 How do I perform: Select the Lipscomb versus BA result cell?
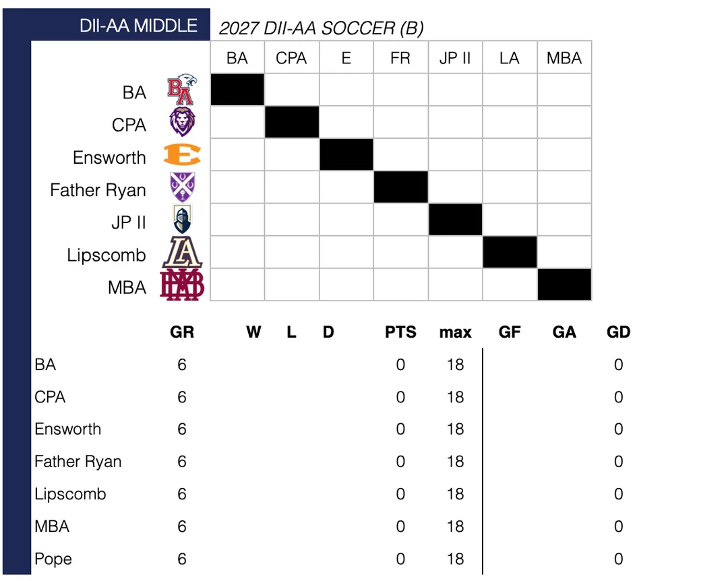237,252
